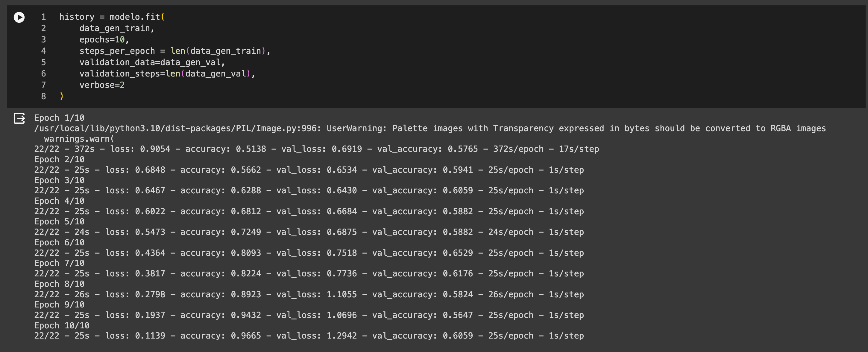Click the validation_steps code line
The width and height of the screenshot is (868, 352).
pos(167,74)
